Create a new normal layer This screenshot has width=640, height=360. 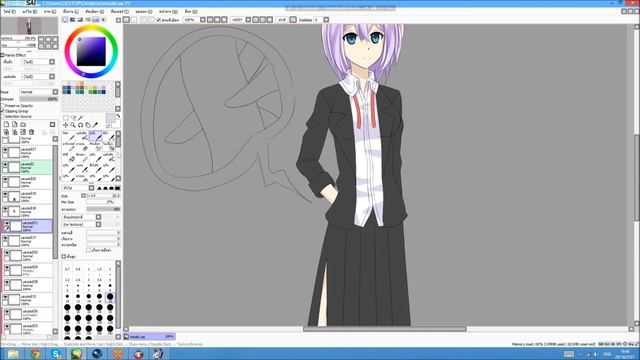tap(6, 124)
